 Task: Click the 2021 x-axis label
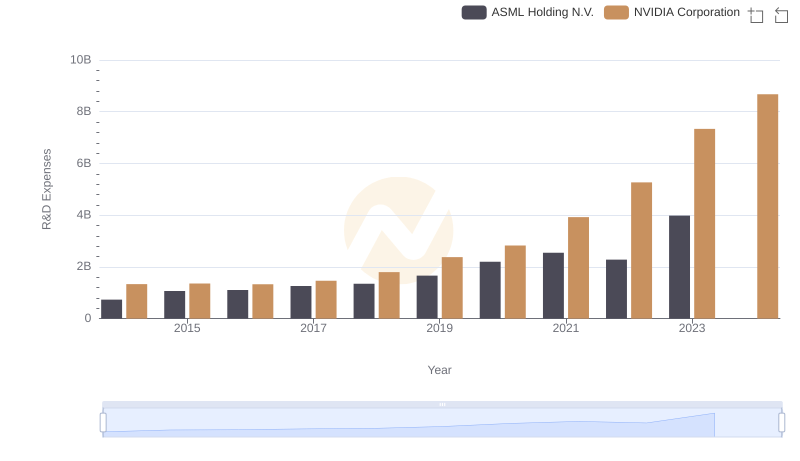pos(565,328)
